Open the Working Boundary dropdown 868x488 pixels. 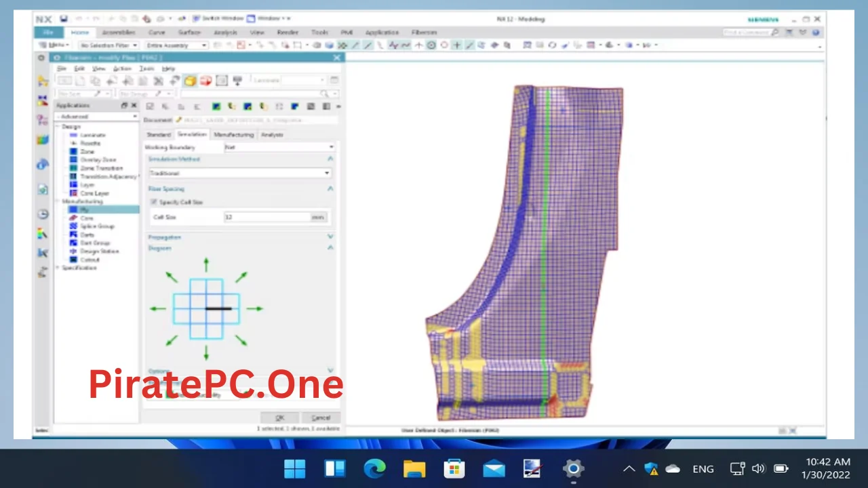[279, 147]
